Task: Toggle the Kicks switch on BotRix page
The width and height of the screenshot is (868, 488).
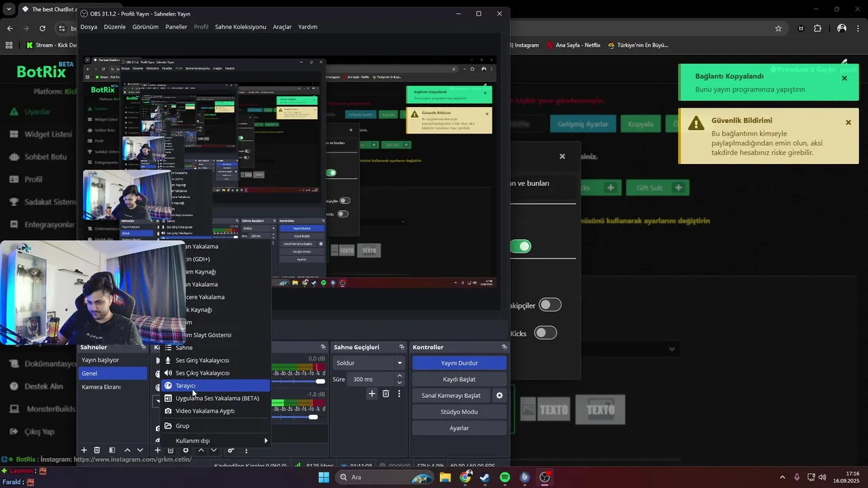Action: click(545, 333)
